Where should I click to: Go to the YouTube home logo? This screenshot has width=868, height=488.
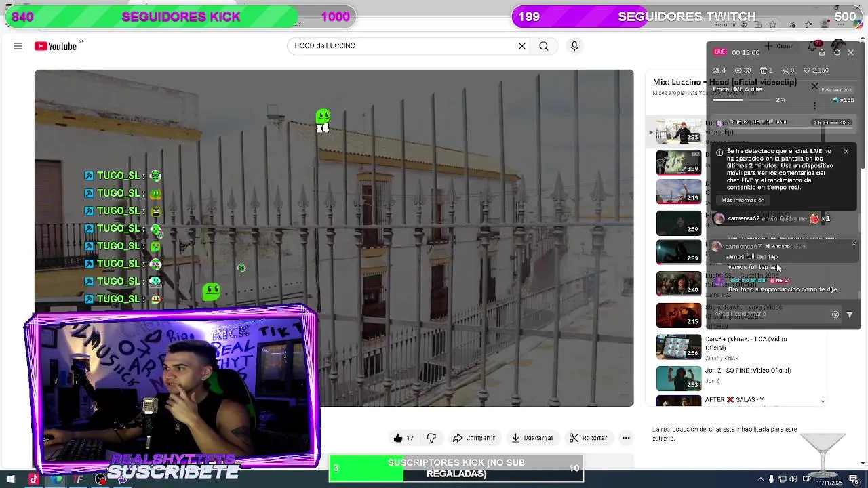coord(56,46)
